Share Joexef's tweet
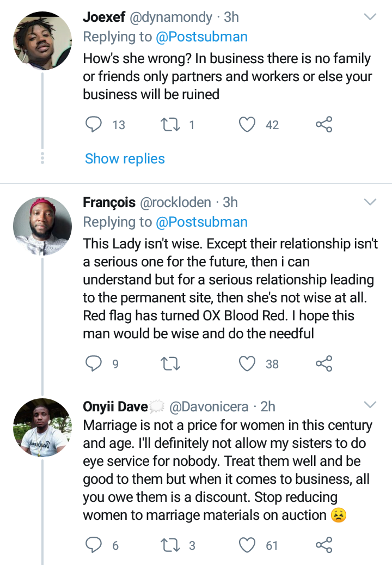The width and height of the screenshot is (392, 565). (x=324, y=125)
